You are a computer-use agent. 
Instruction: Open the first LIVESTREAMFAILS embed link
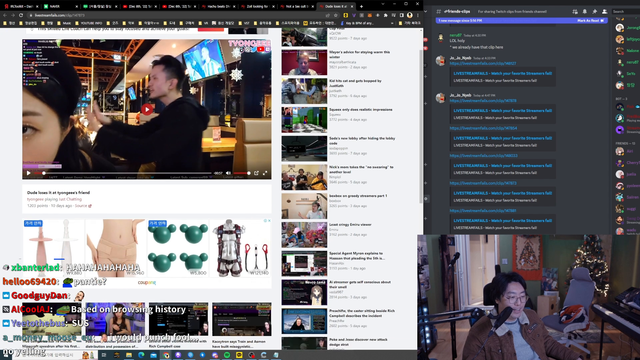coord(502,73)
